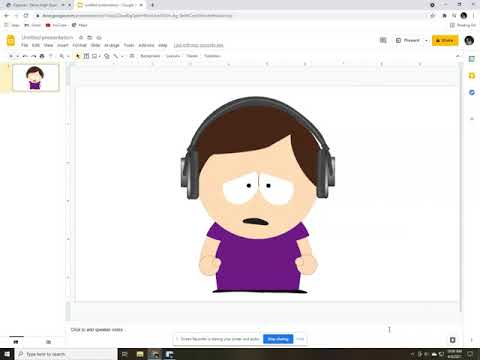Choose the Select arrow cursor tool
480x360 pixels.
click(78, 56)
